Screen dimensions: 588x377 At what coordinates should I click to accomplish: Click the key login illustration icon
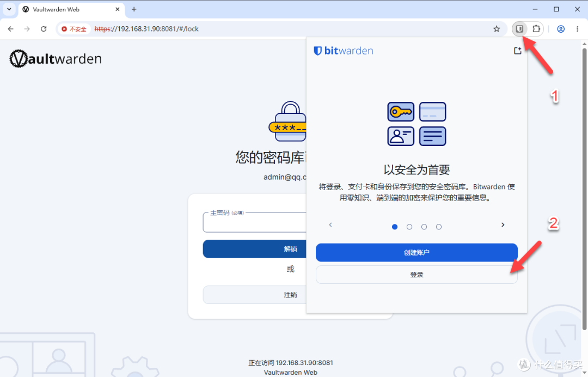pos(401,112)
